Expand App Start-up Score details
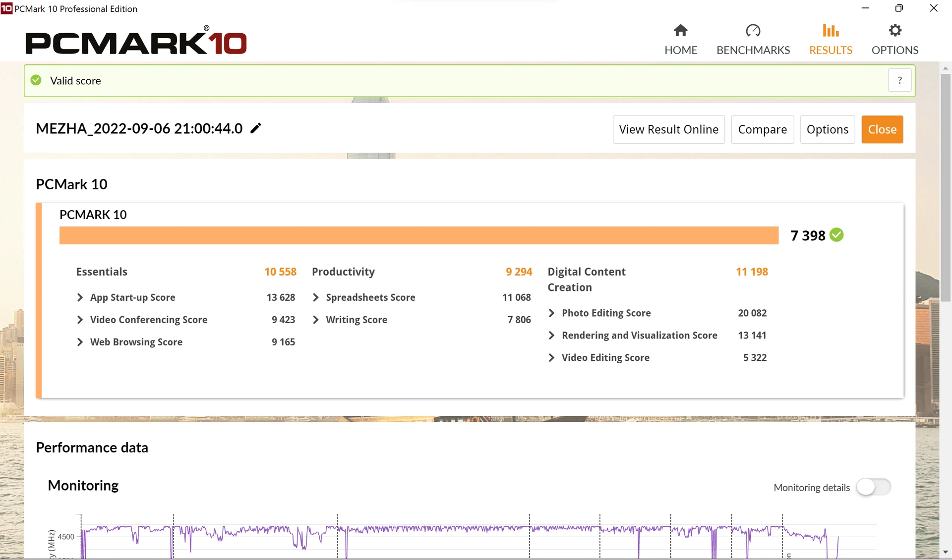The height and width of the screenshot is (560, 952). (x=80, y=297)
